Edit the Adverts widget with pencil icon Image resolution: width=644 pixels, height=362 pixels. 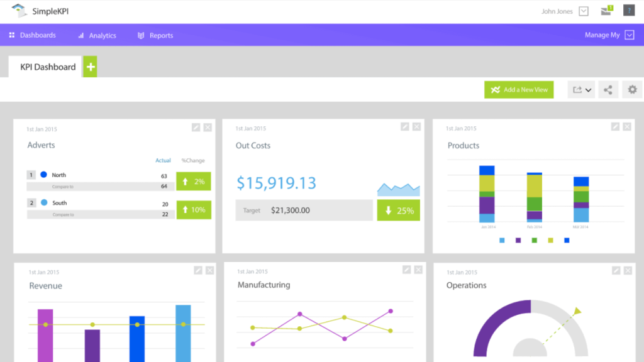coord(196,128)
